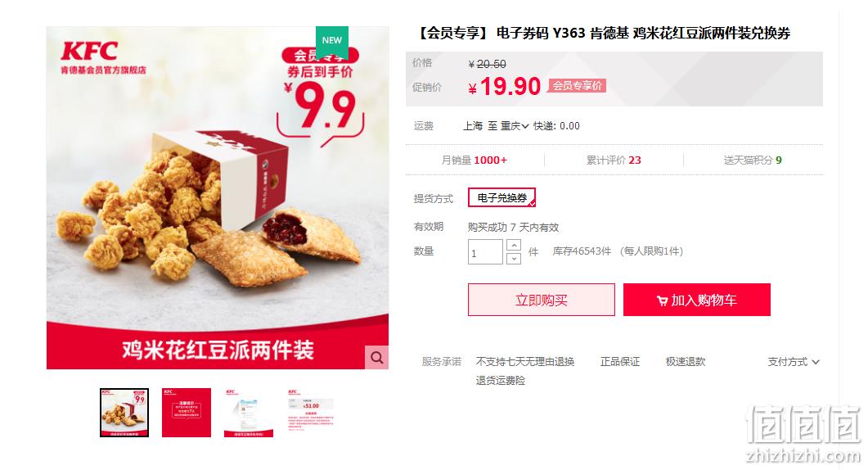Screen dimensions: 868x470
Task: Open the 重庆 destination dropdown
Action: (x=515, y=126)
